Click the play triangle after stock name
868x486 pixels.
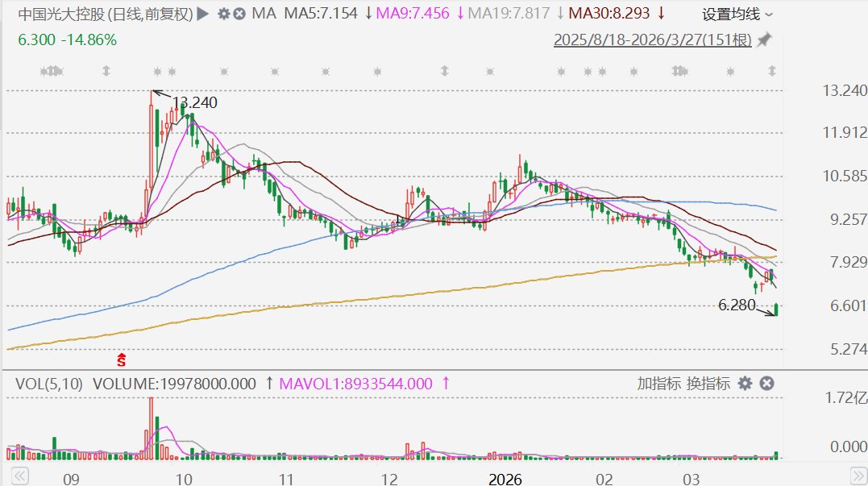point(202,14)
